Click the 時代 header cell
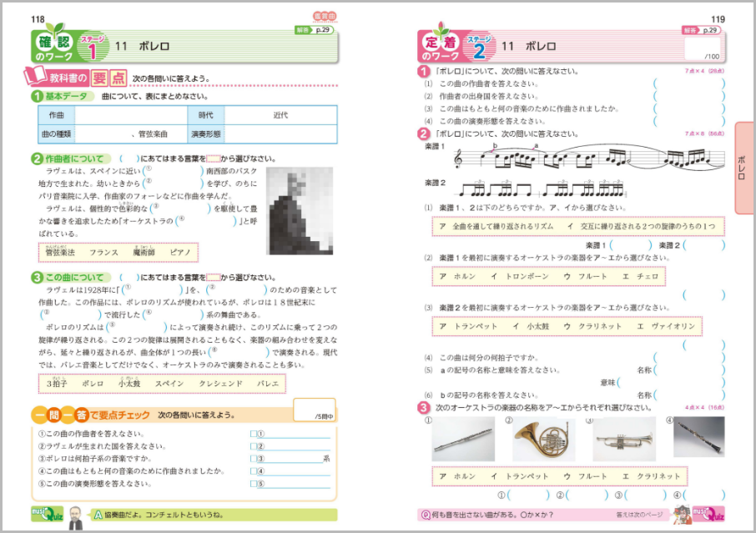 point(206,115)
